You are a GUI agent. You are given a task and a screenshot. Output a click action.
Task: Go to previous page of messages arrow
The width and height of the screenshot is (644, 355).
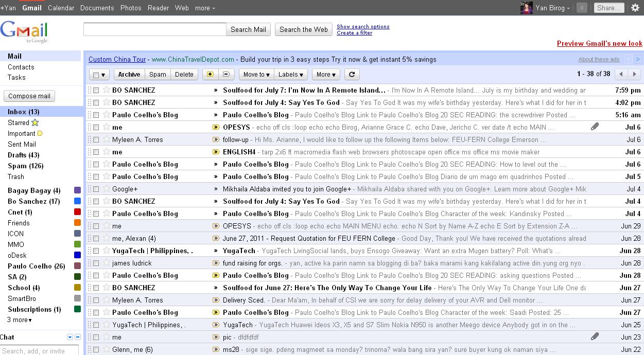pos(621,74)
